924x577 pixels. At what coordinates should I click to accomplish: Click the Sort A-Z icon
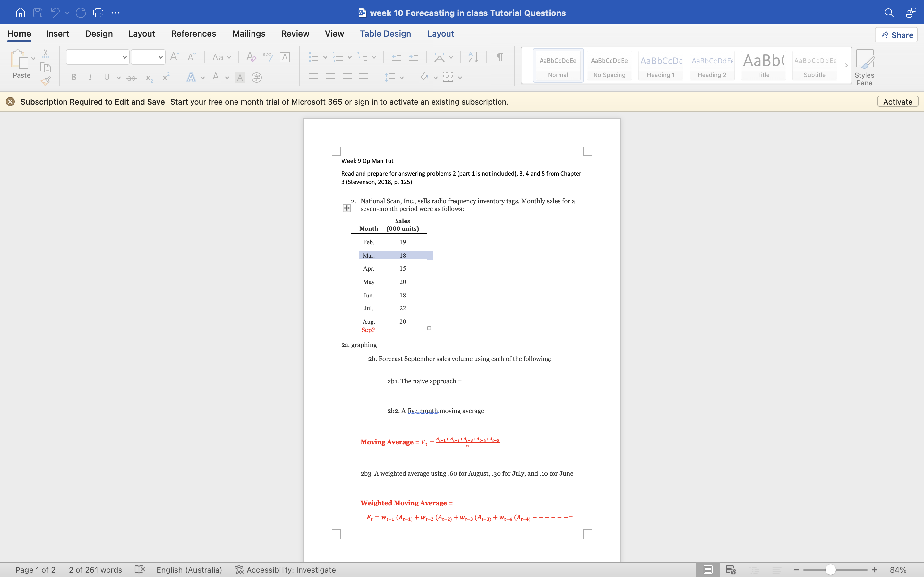473,57
